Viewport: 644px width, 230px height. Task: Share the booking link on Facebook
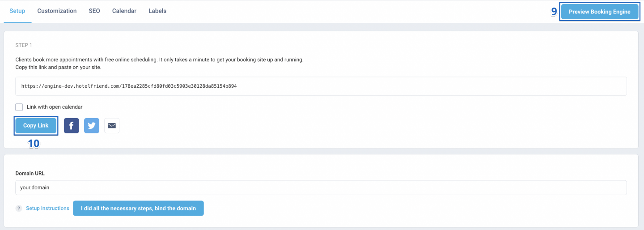point(72,126)
